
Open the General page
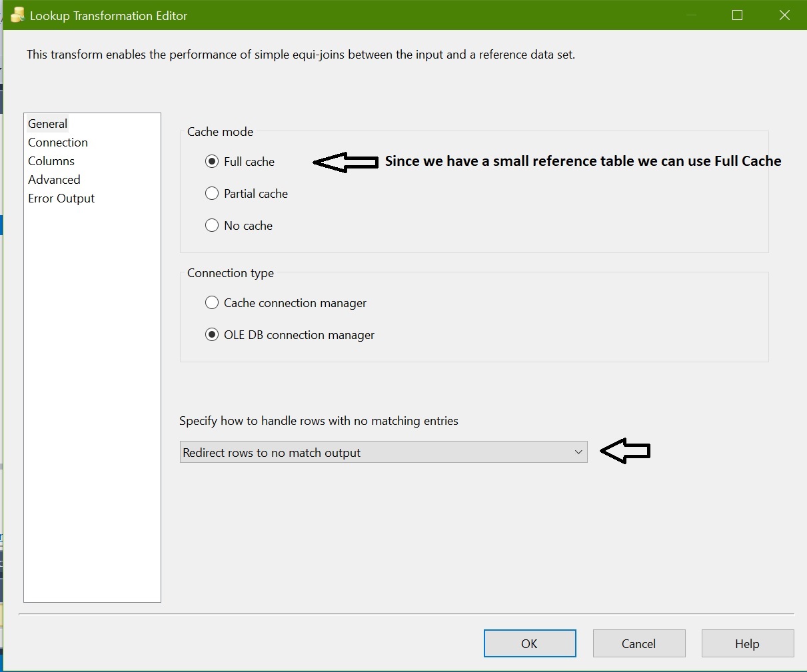47,123
